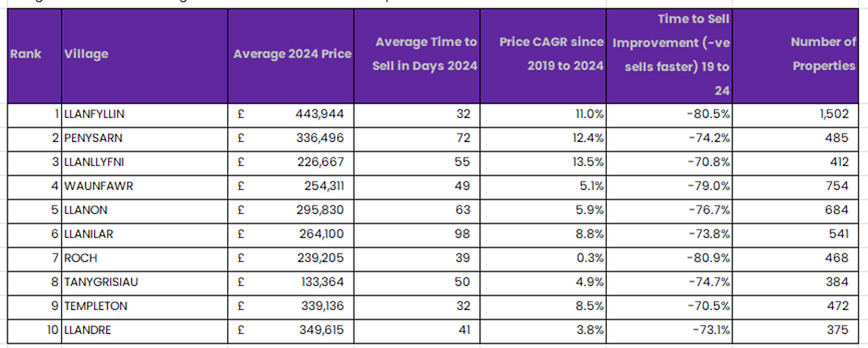Select the Village header cell
This screenshot has height=348, width=868.
[144, 56]
